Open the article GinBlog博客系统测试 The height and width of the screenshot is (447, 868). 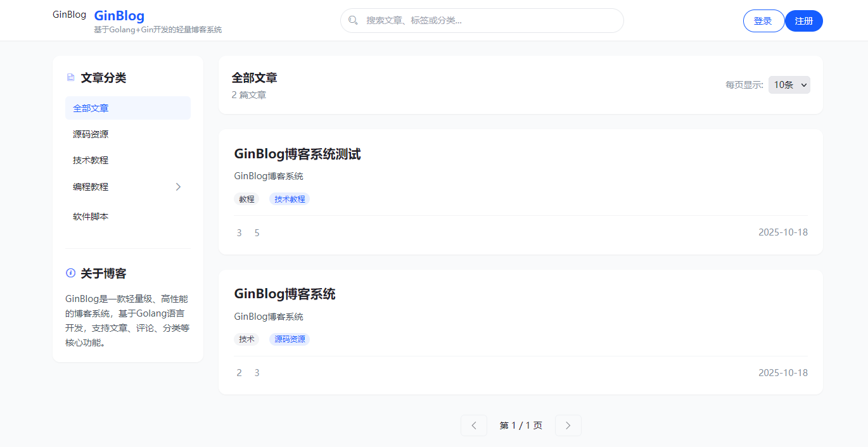[298, 153]
